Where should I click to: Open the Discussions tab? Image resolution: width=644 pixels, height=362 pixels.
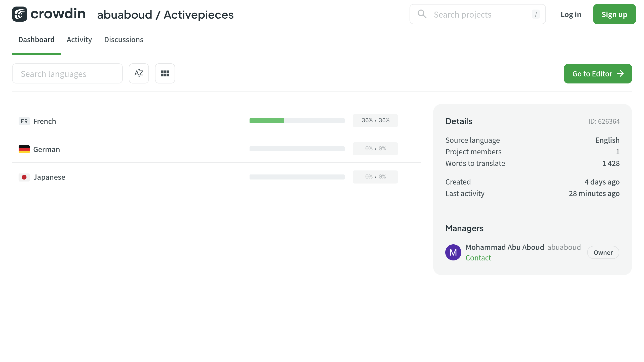coord(124,40)
